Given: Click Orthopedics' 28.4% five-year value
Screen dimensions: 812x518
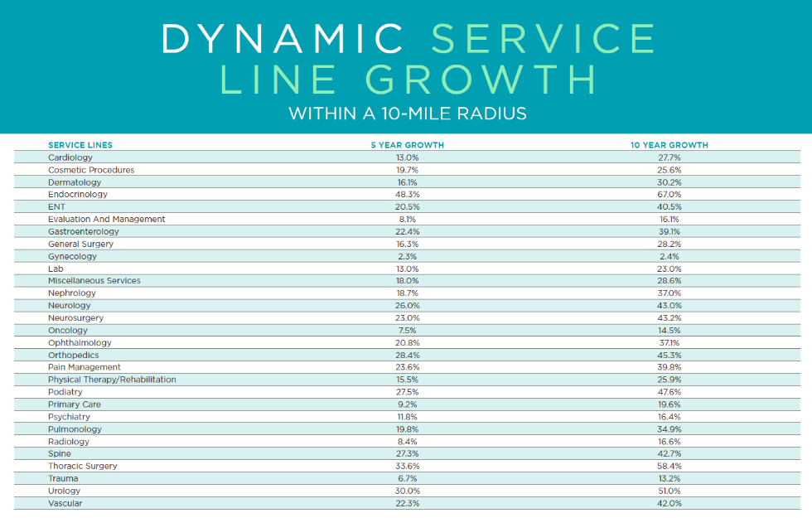Looking at the screenshot, I should pos(407,355).
